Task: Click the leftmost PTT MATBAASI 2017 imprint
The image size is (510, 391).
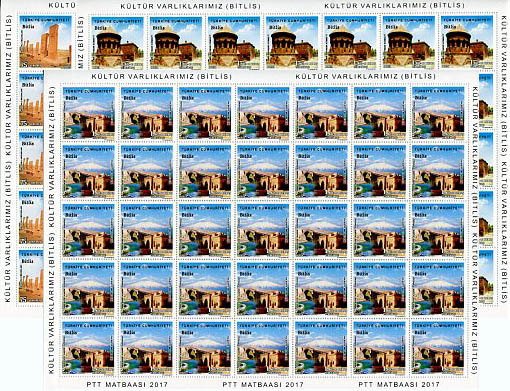Action: point(127,384)
